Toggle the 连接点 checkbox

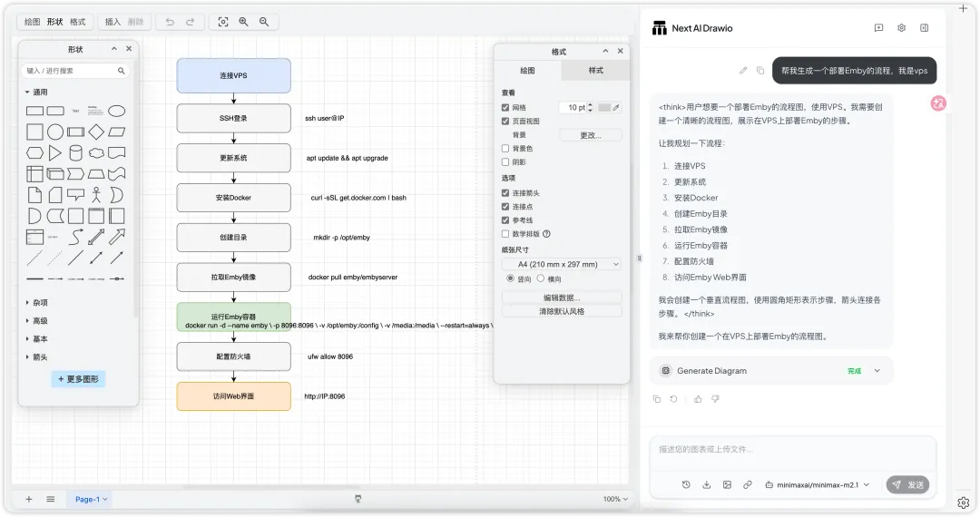tap(505, 207)
